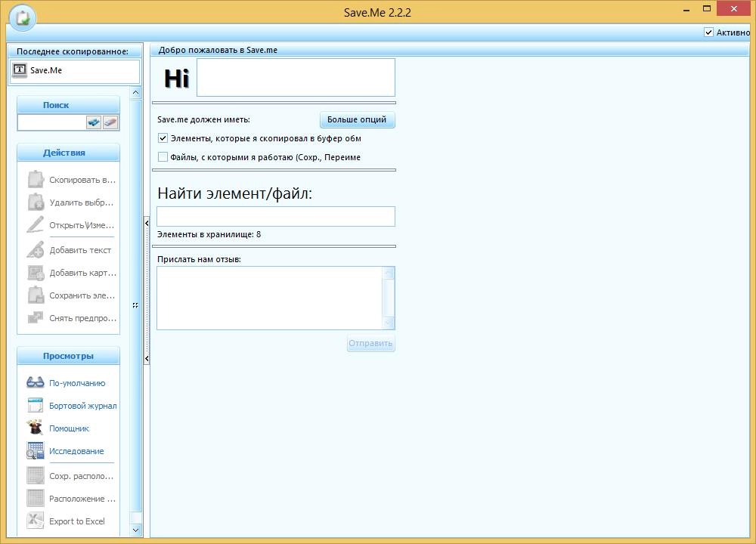
Task: Click the sidebar scroll-down arrow
Action: coord(135,530)
